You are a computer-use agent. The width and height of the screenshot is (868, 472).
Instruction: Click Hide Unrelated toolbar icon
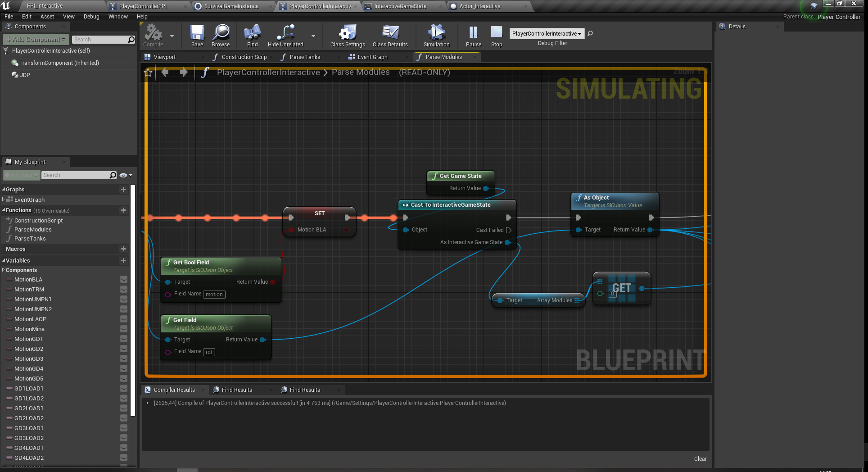point(285,36)
